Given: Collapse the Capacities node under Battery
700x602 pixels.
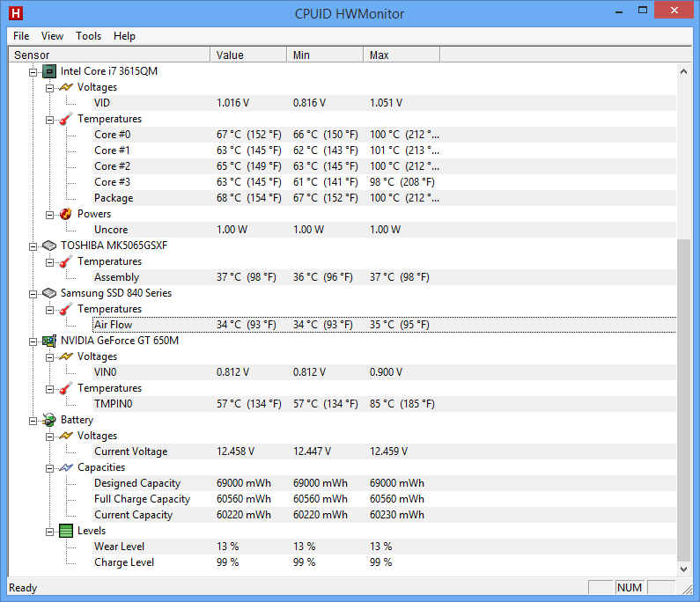Looking at the screenshot, I should [x=49, y=468].
